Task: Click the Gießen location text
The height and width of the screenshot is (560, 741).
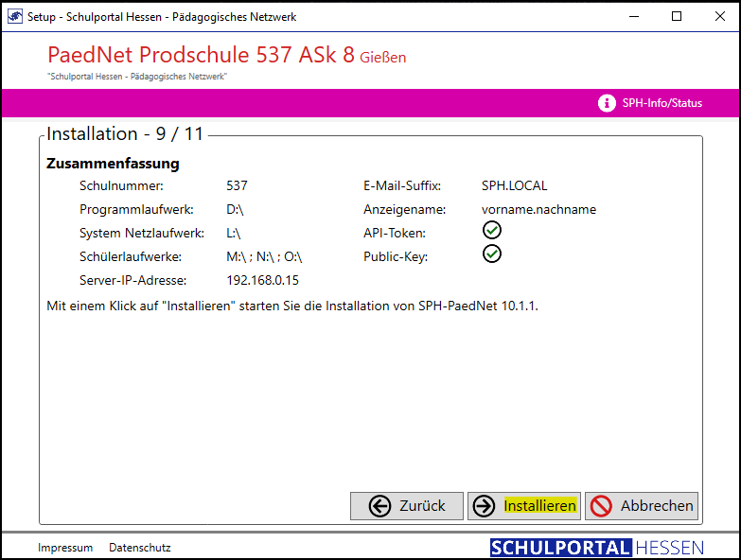Action: [x=382, y=57]
